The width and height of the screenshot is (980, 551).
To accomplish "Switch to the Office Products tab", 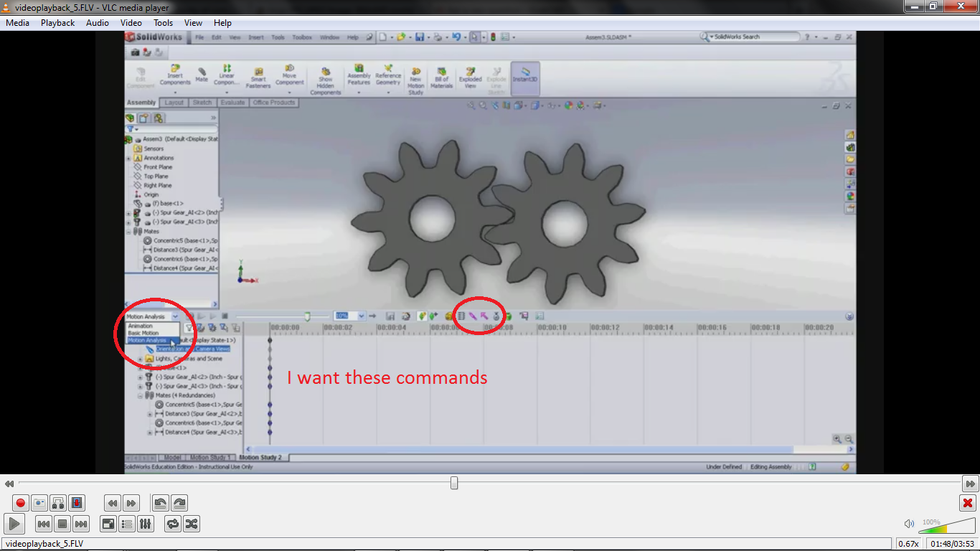I will coord(274,103).
